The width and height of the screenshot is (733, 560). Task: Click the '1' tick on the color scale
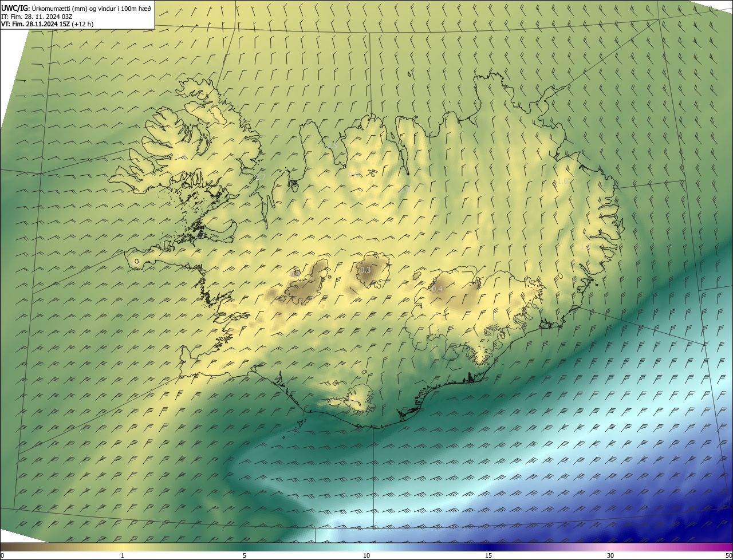(123, 555)
